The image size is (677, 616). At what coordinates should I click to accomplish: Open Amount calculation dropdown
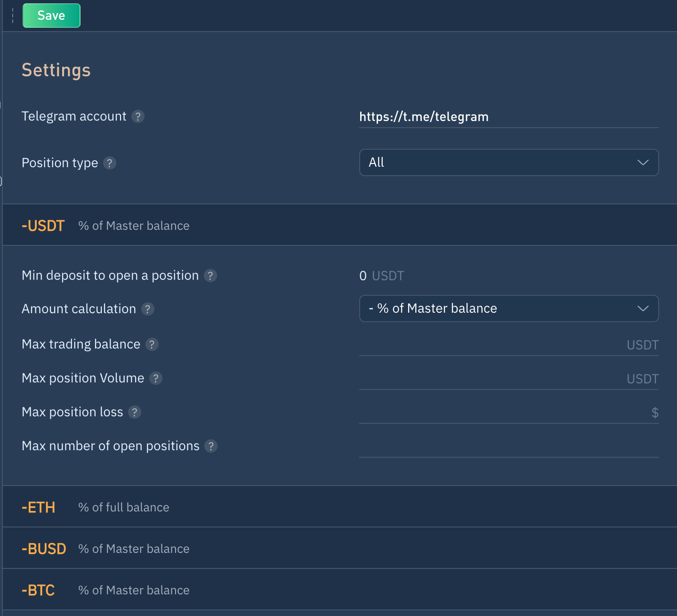(508, 308)
